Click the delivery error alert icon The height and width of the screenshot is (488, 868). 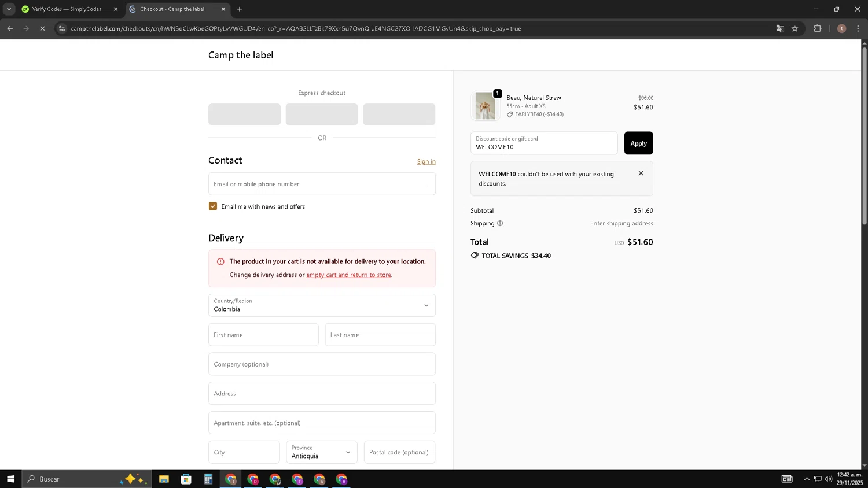(x=220, y=261)
